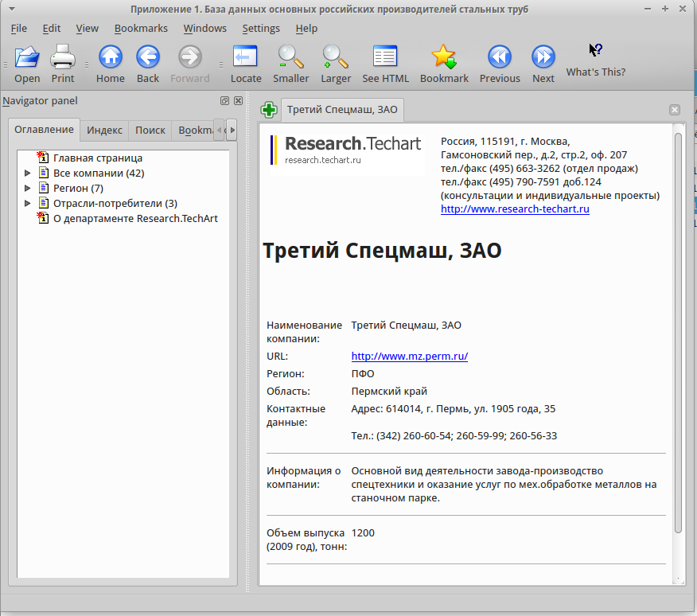This screenshot has width=697, height=616.
Task: Switch to Индекс tab
Action: 104,131
